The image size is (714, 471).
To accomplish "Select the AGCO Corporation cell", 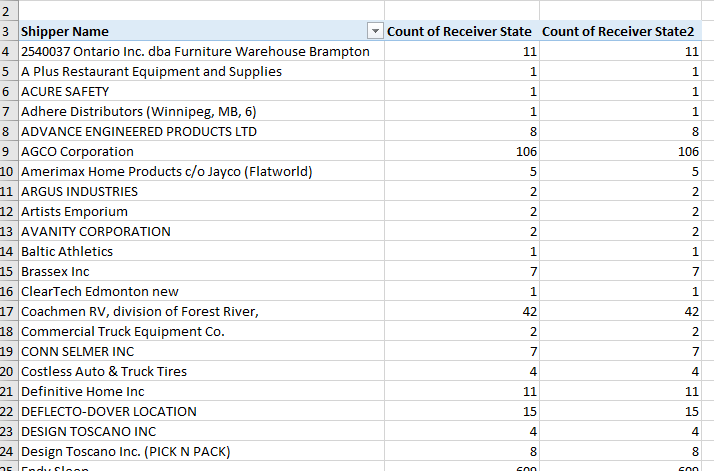I will (201, 152).
